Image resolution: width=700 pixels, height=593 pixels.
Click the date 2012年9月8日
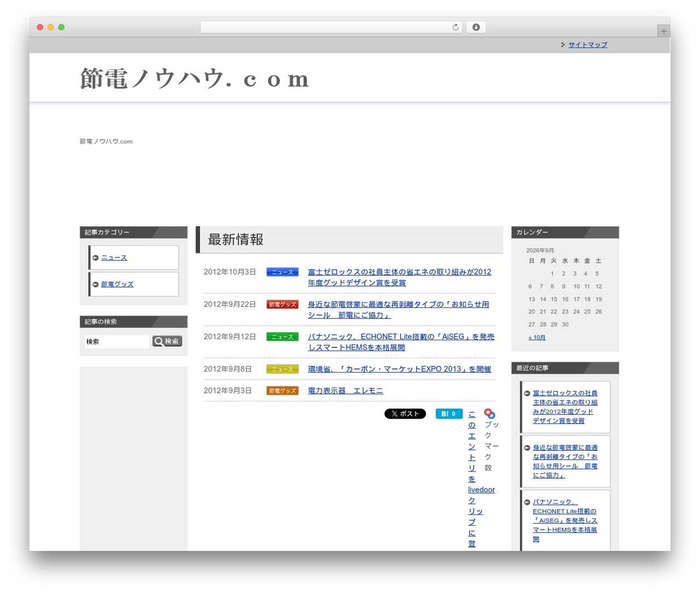(x=227, y=369)
